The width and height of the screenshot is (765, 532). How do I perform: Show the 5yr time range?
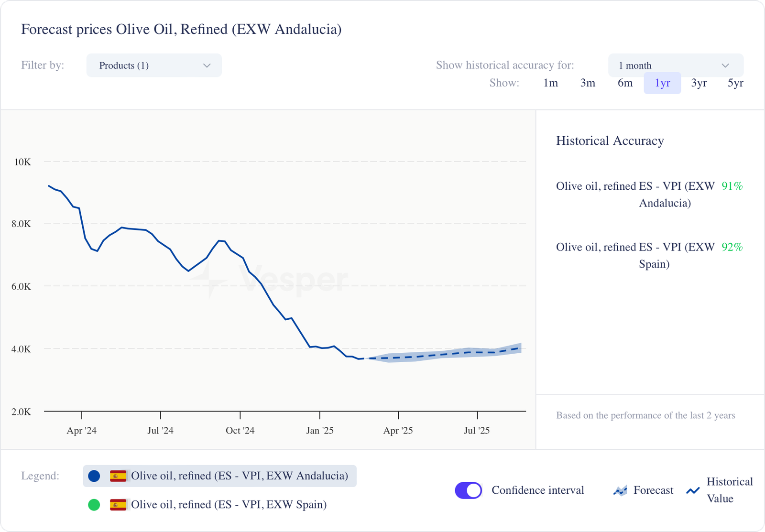(735, 83)
